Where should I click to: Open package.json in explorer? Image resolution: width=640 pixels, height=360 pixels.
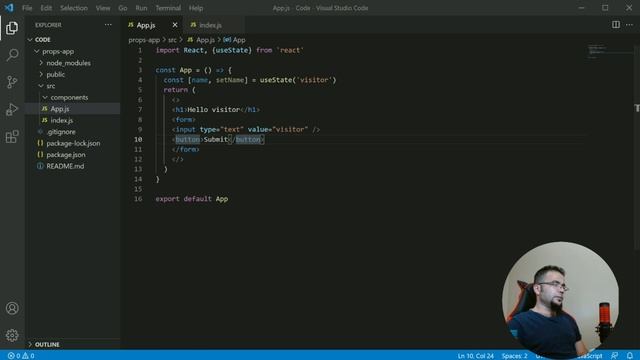coord(66,154)
